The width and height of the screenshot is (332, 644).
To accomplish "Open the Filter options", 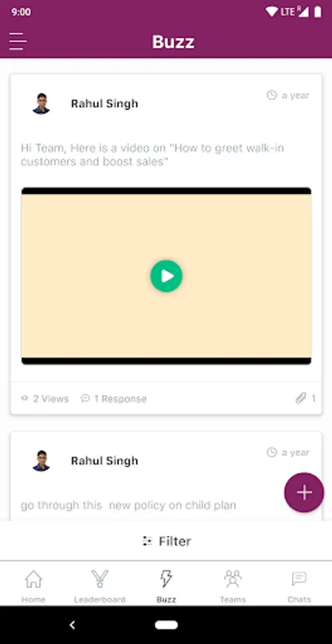I will click(x=166, y=541).
